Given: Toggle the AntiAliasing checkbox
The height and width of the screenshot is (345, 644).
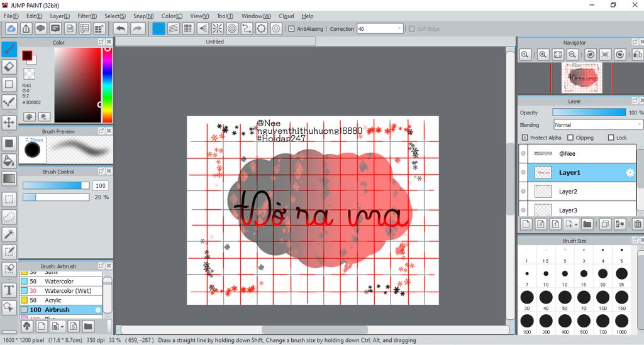Looking at the screenshot, I should (x=291, y=29).
